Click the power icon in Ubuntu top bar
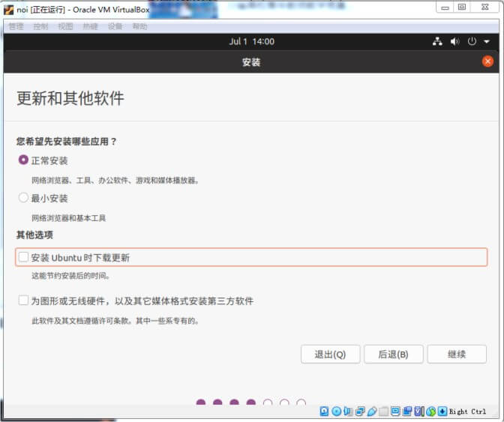The width and height of the screenshot is (504, 422). coord(472,41)
